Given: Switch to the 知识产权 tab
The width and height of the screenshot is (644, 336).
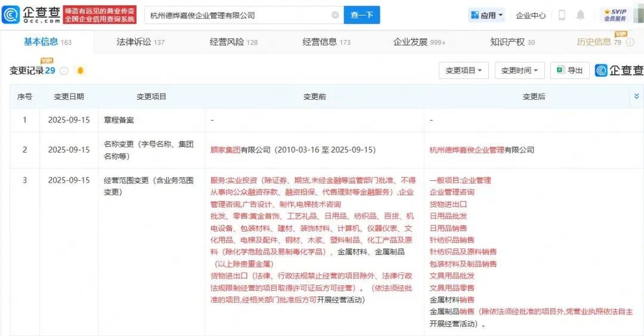Looking at the screenshot, I should (x=513, y=42).
